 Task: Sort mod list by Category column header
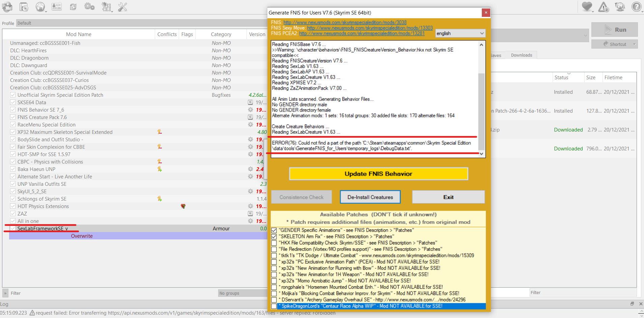pyautogui.click(x=221, y=34)
